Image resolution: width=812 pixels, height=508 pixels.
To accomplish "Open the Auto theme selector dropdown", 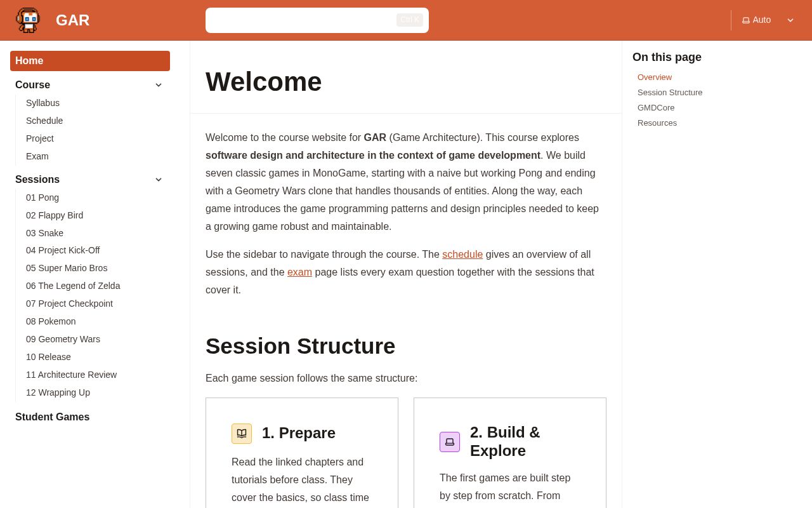I will tap(768, 20).
